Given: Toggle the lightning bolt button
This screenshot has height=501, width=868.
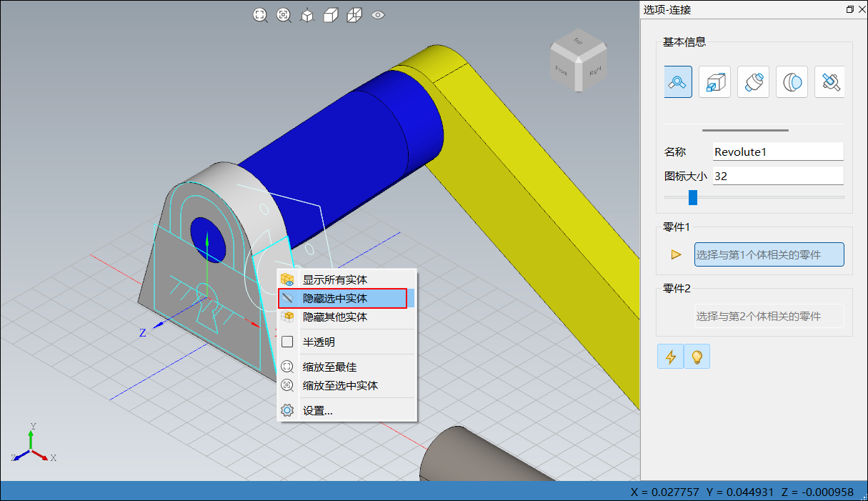Looking at the screenshot, I should [x=670, y=356].
